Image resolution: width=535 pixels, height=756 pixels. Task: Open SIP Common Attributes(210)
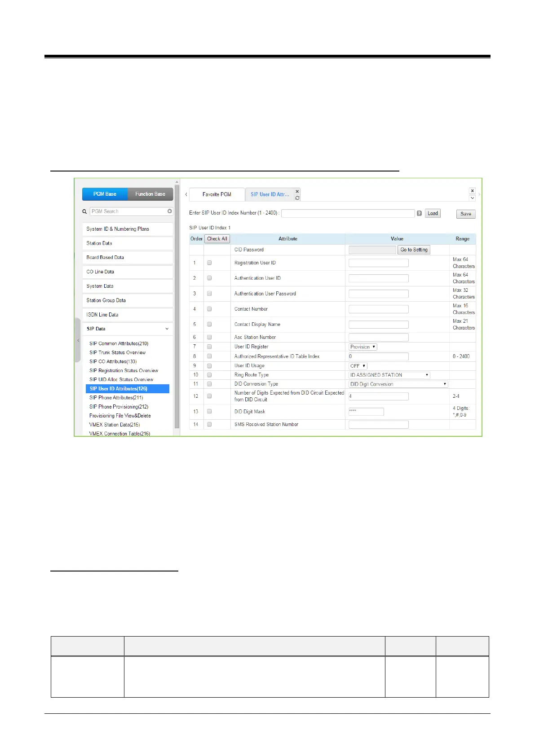pos(119,343)
